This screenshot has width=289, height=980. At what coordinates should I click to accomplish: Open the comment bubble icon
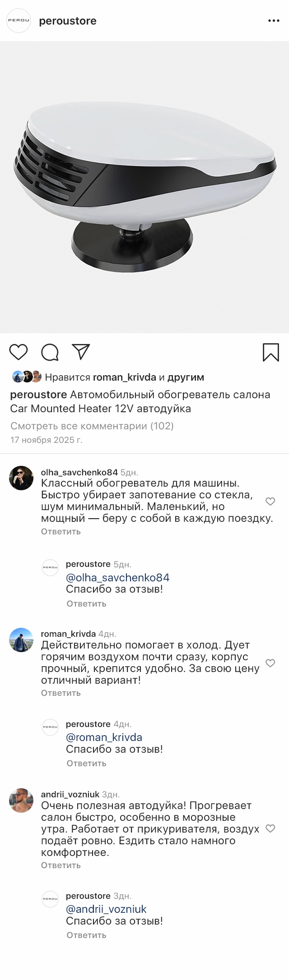(x=50, y=352)
